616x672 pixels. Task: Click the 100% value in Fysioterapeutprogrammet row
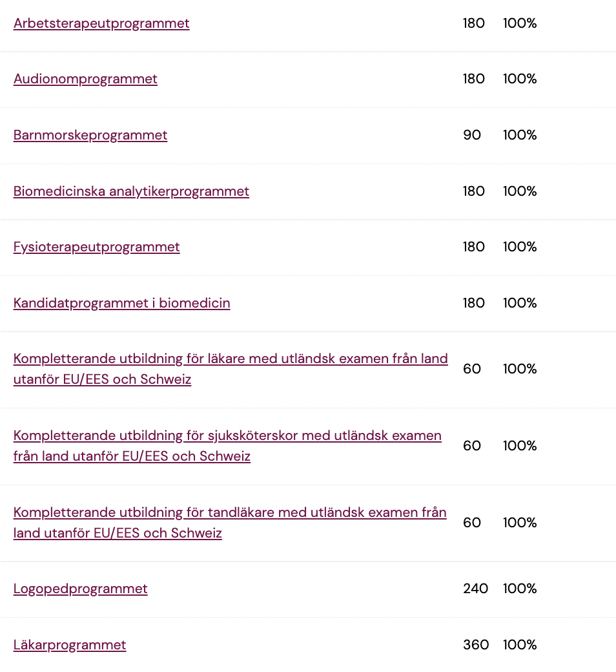(520, 247)
